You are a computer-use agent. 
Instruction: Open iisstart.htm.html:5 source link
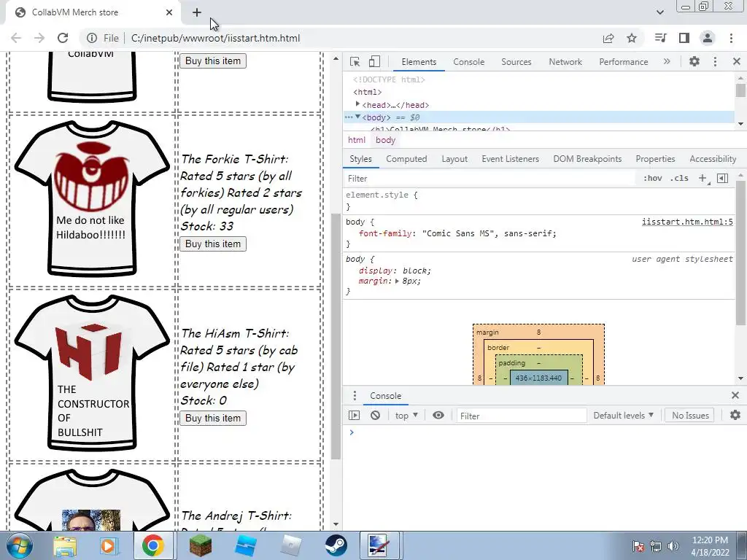(x=687, y=222)
